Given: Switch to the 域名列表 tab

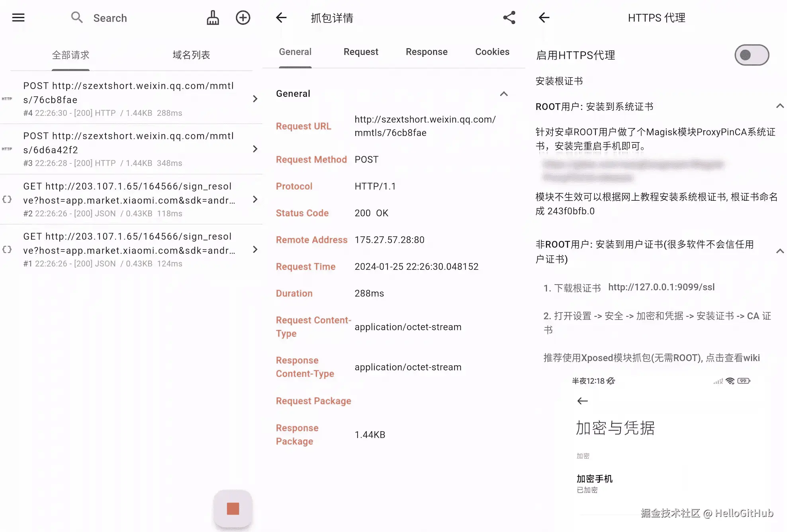Looking at the screenshot, I should (191, 55).
